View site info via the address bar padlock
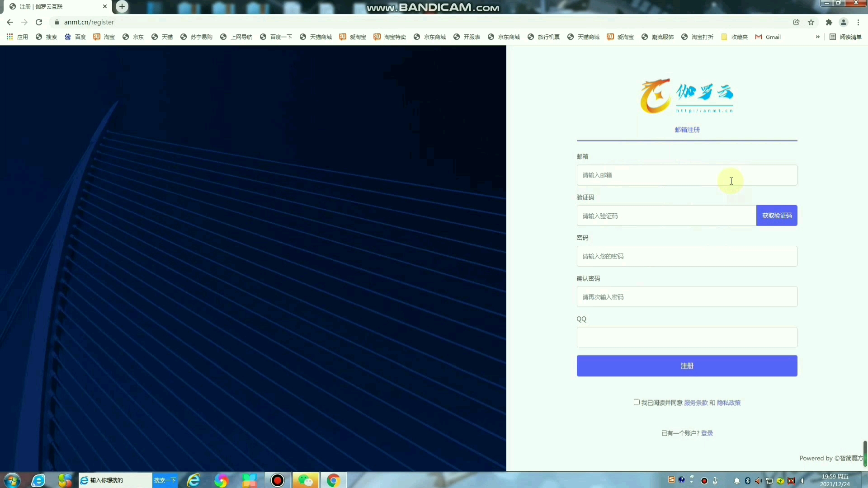The height and width of the screenshot is (488, 868). (57, 22)
